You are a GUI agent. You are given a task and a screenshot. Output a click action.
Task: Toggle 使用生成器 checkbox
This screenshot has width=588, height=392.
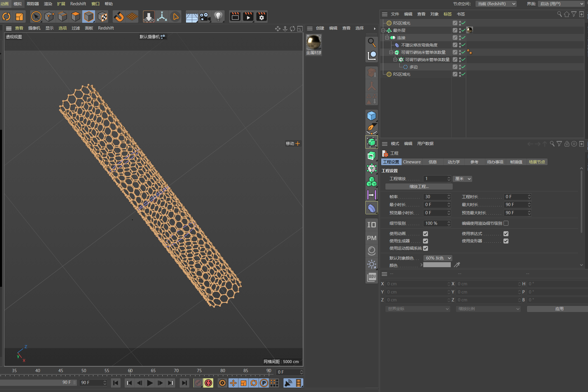pyautogui.click(x=426, y=241)
